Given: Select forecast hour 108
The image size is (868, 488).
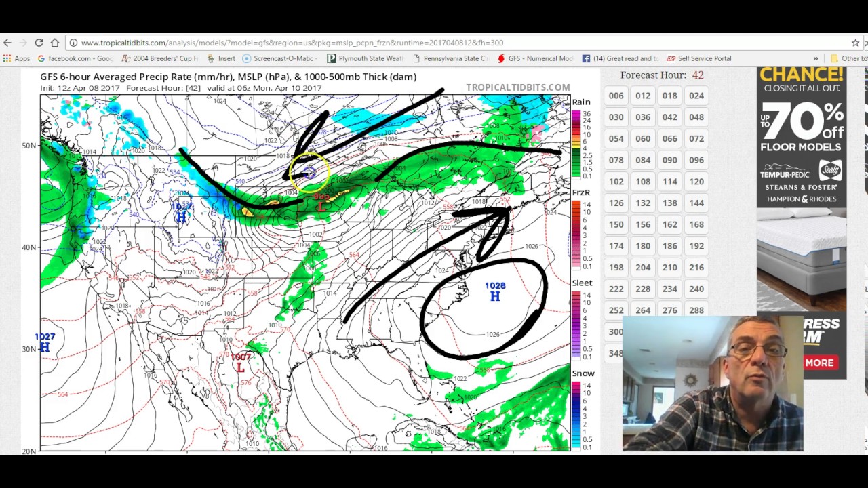Looking at the screenshot, I should [x=643, y=182].
